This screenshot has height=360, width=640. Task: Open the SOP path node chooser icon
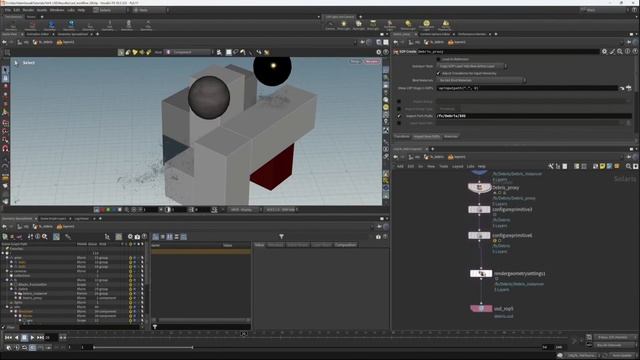[629, 88]
